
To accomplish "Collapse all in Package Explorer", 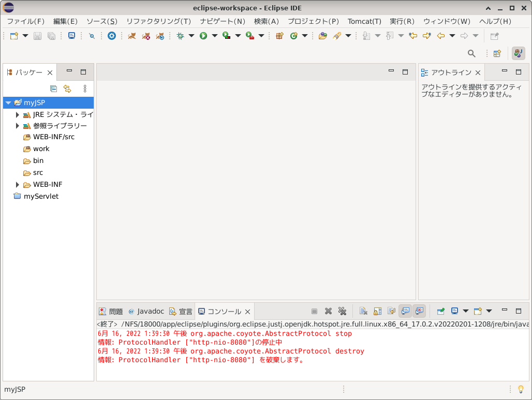I will tap(53, 88).
